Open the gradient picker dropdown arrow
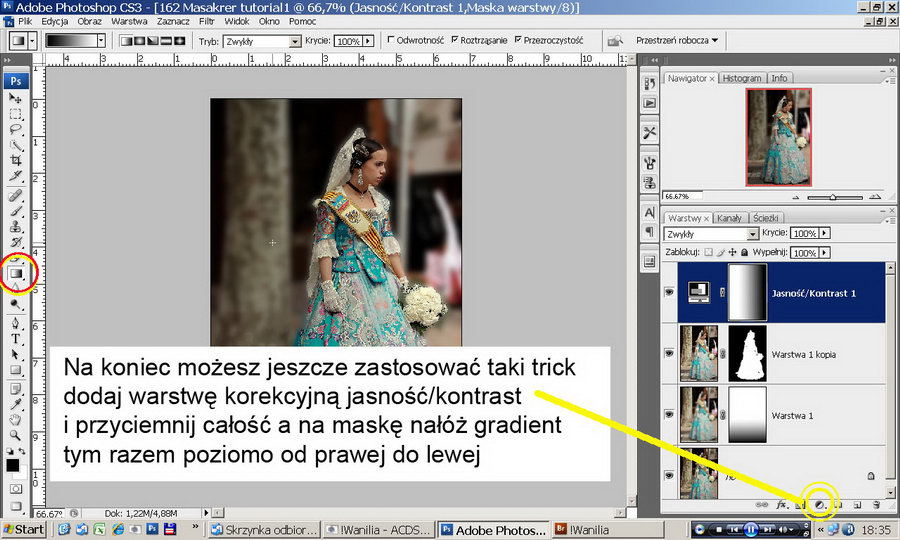The height and width of the screenshot is (540, 900). coord(102,41)
